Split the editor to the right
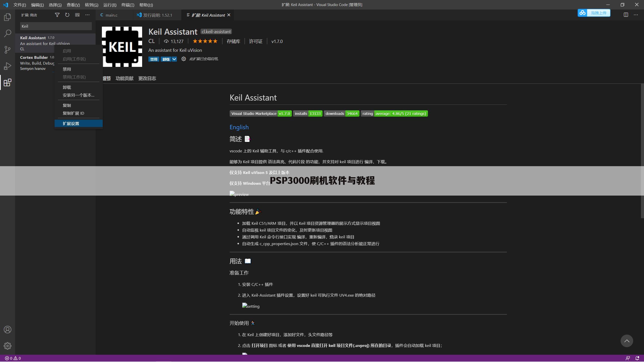This screenshot has width=644, height=362. click(626, 15)
